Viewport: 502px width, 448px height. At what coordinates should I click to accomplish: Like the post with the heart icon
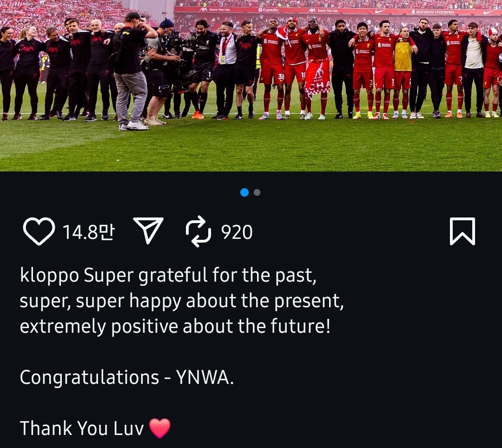(39, 231)
